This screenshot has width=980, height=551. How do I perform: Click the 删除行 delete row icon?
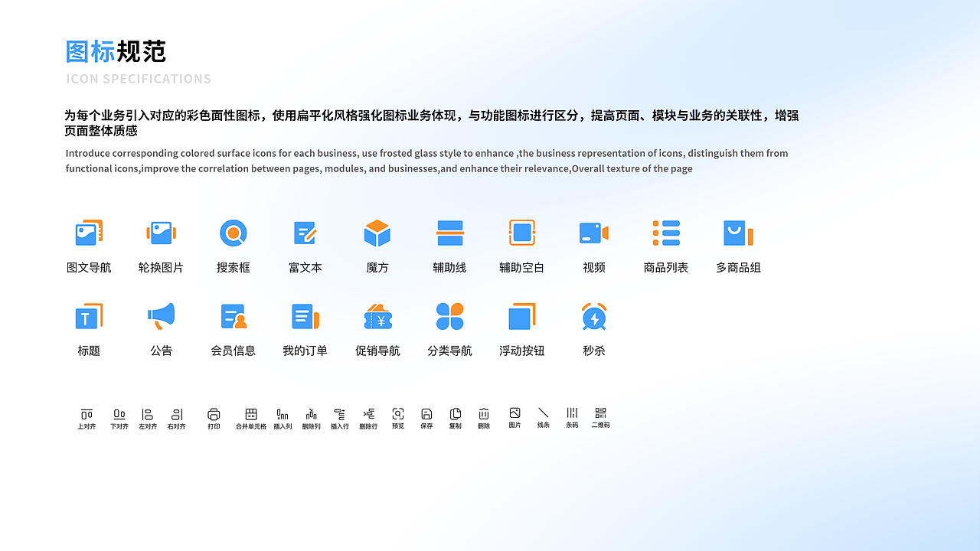coord(369,414)
